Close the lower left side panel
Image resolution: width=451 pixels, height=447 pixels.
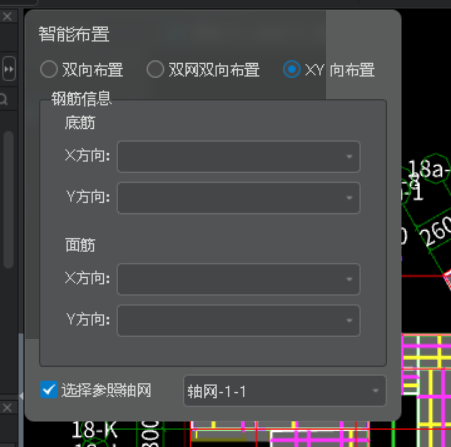(7, 407)
